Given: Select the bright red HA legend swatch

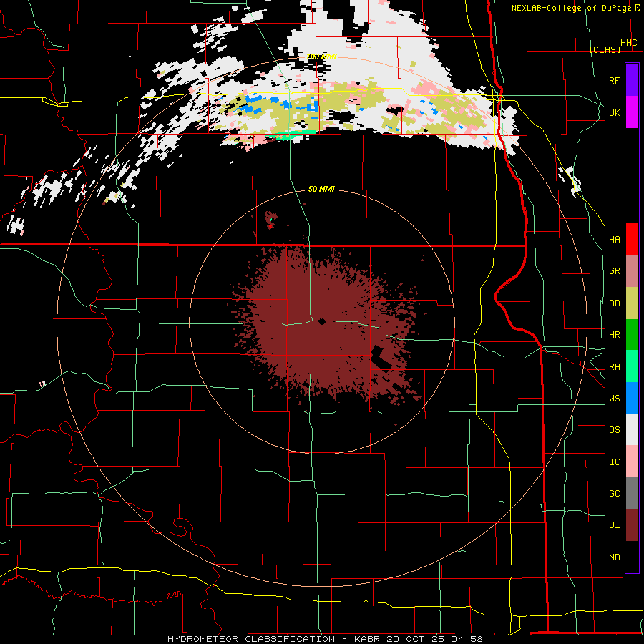Looking at the screenshot, I should click(x=632, y=239).
